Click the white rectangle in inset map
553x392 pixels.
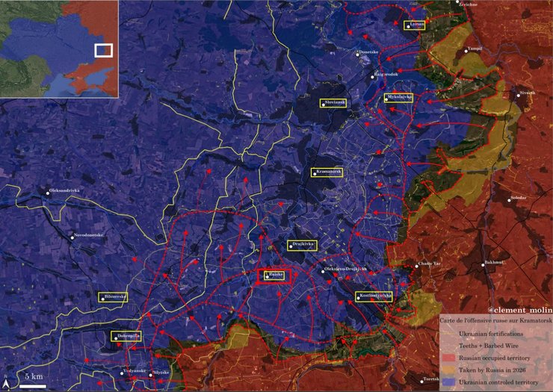[103, 50]
